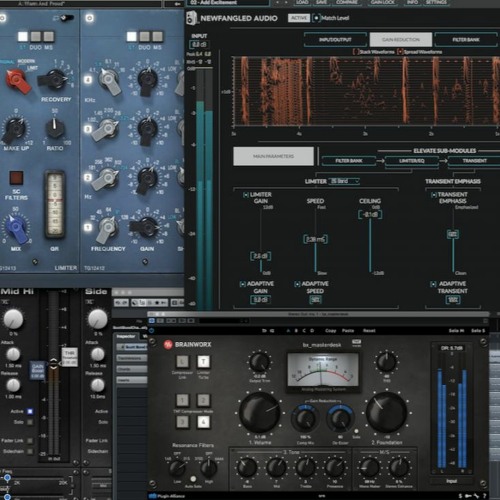This screenshot has width=500, height=500.
Task: Click the power button atop the TG12412 EQ module
Action: 89,18
